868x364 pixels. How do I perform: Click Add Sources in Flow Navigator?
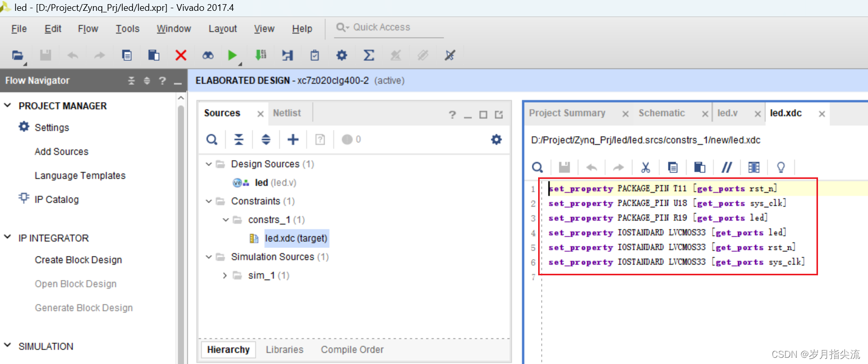(61, 152)
